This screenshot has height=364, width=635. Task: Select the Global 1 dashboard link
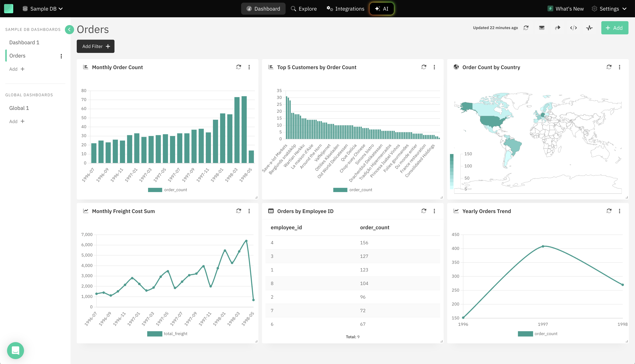click(x=19, y=108)
